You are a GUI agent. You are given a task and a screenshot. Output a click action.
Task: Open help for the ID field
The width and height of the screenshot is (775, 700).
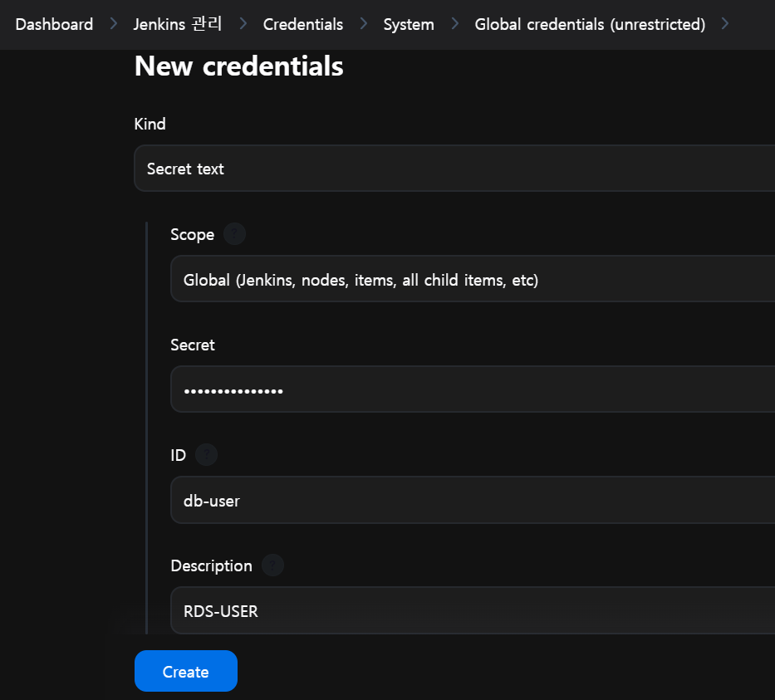(x=206, y=454)
